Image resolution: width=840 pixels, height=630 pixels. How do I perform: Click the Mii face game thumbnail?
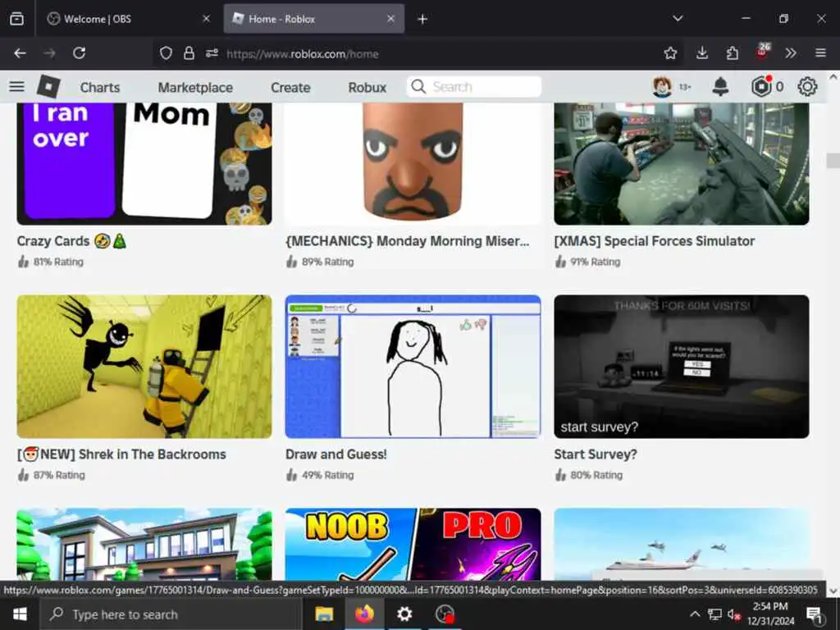(413, 163)
